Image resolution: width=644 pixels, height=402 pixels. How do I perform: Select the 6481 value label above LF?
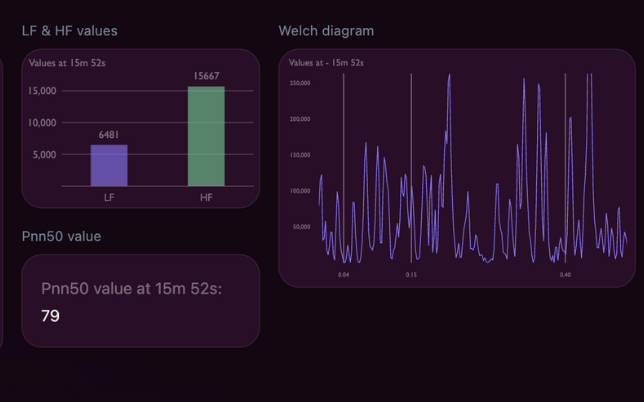[109, 135]
